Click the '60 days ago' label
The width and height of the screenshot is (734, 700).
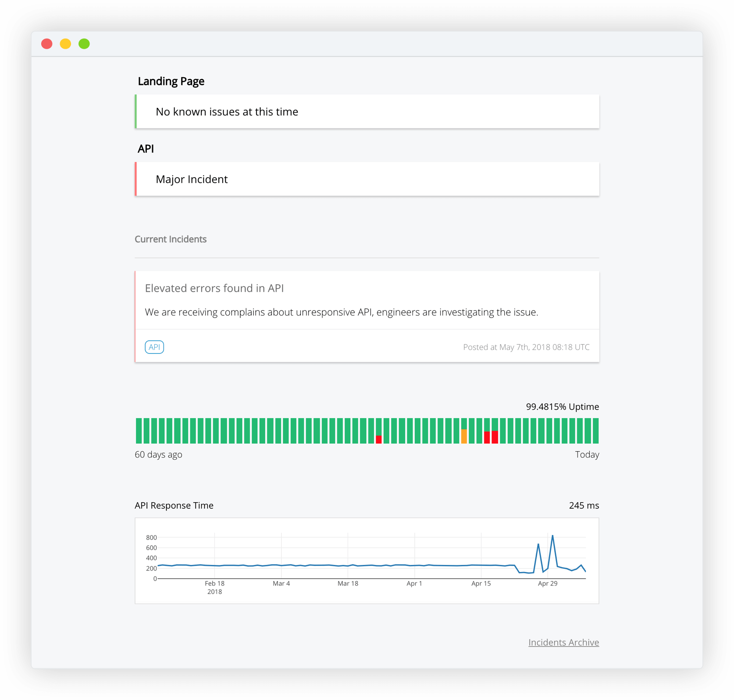[158, 454]
